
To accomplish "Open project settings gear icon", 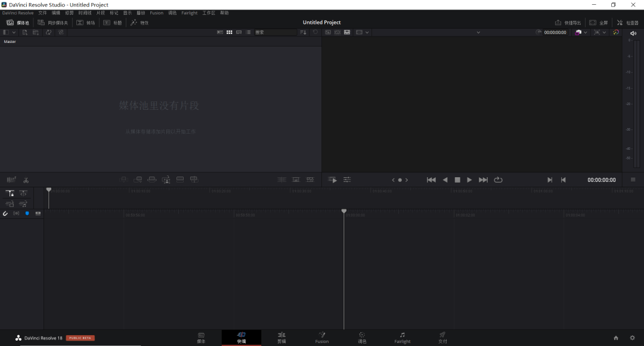I will point(633,338).
